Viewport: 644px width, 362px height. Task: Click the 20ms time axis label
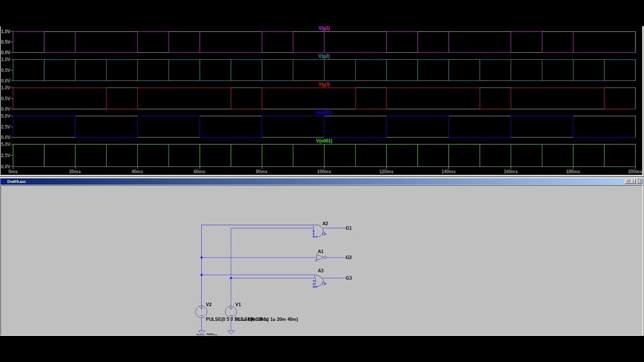click(75, 171)
